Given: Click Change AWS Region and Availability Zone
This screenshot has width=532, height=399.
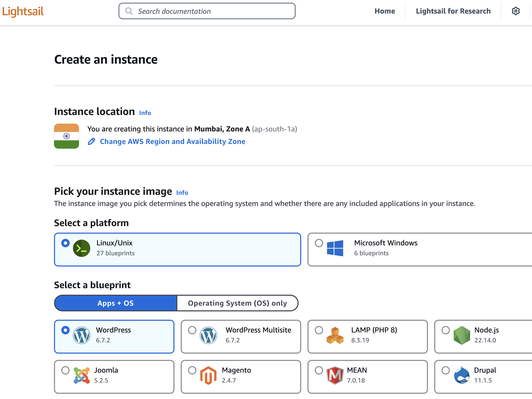Looking at the screenshot, I should pos(172,141).
